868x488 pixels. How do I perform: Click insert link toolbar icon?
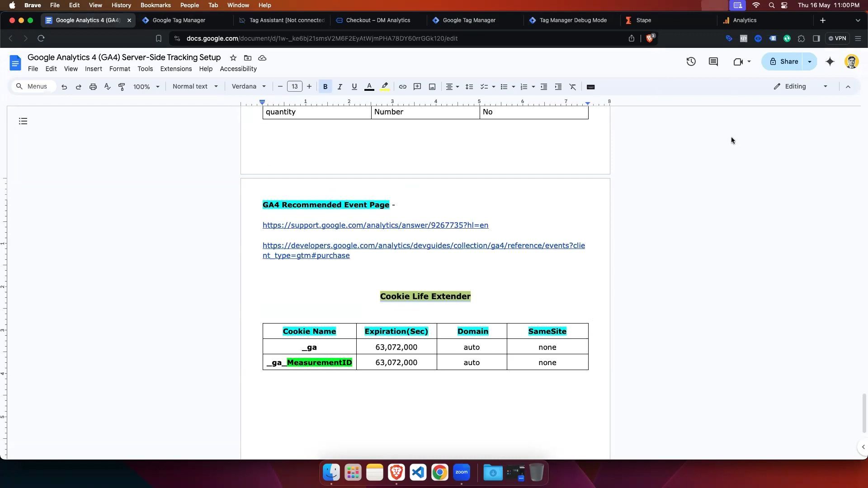402,87
